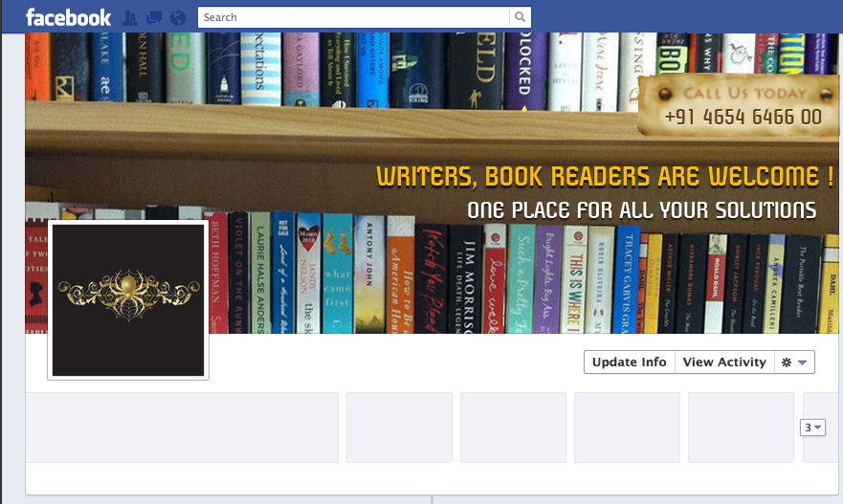
Task: Select the fourth empty app tile
Action: coord(628,427)
